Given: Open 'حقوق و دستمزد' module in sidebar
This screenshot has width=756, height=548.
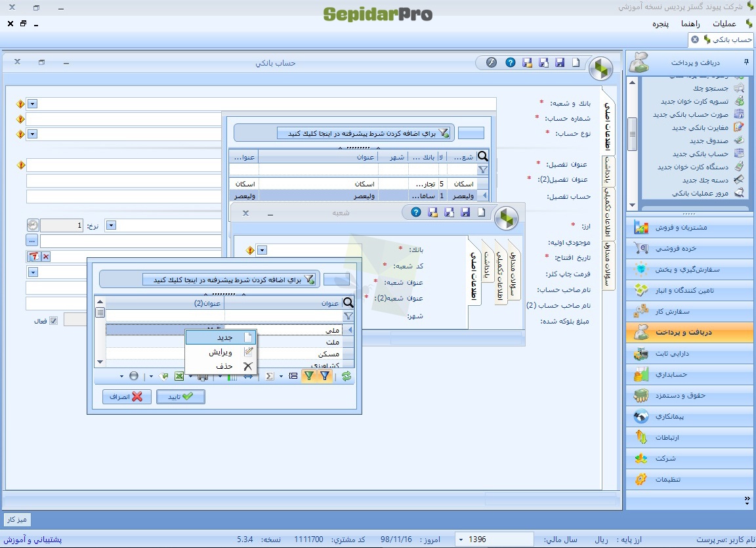Looking at the screenshot, I should (690, 396).
